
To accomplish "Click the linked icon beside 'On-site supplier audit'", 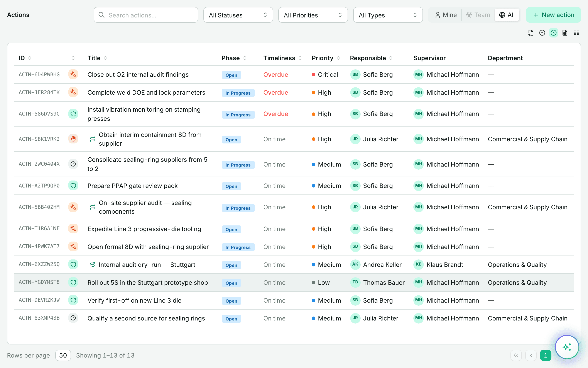I will tap(92, 207).
